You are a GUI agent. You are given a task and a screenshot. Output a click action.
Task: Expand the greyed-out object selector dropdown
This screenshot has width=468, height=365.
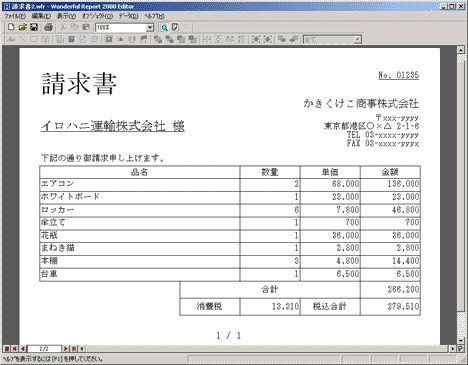click(357, 40)
